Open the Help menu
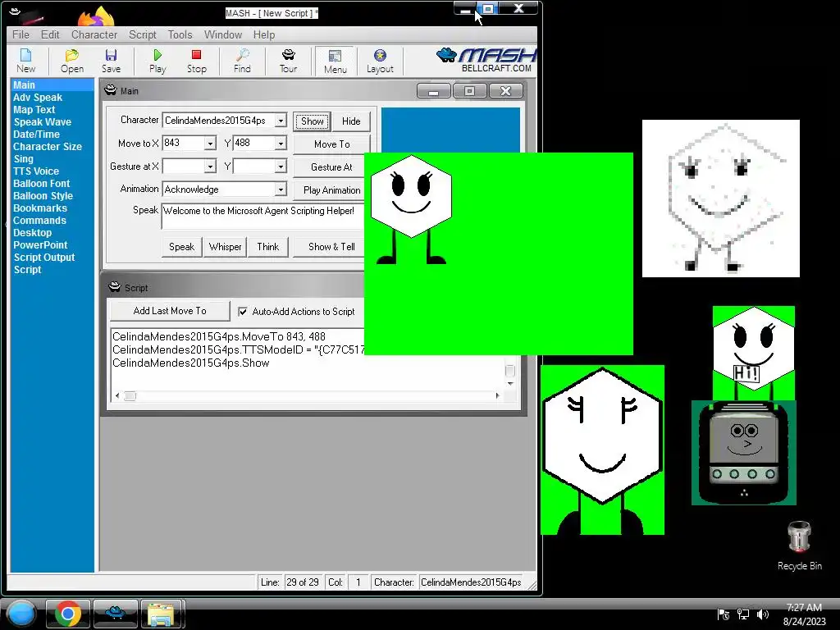This screenshot has width=840, height=630. 264,34
